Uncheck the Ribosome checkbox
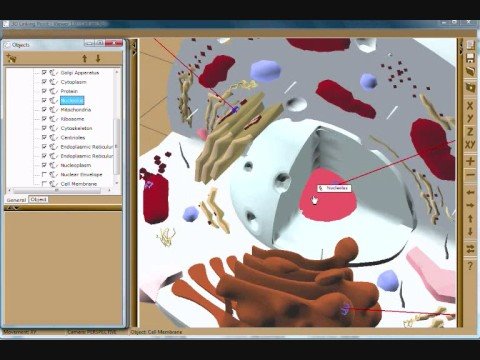Screen dimensions: 480x360 (x=44, y=119)
